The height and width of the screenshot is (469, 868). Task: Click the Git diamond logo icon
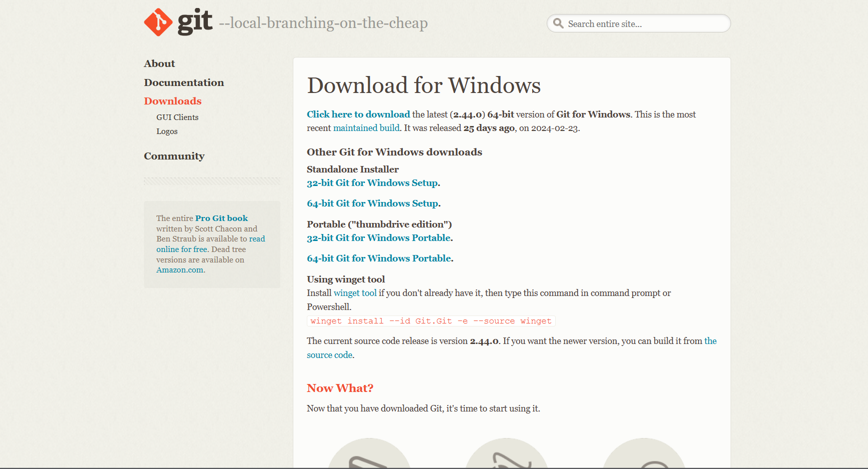pos(158,22)
